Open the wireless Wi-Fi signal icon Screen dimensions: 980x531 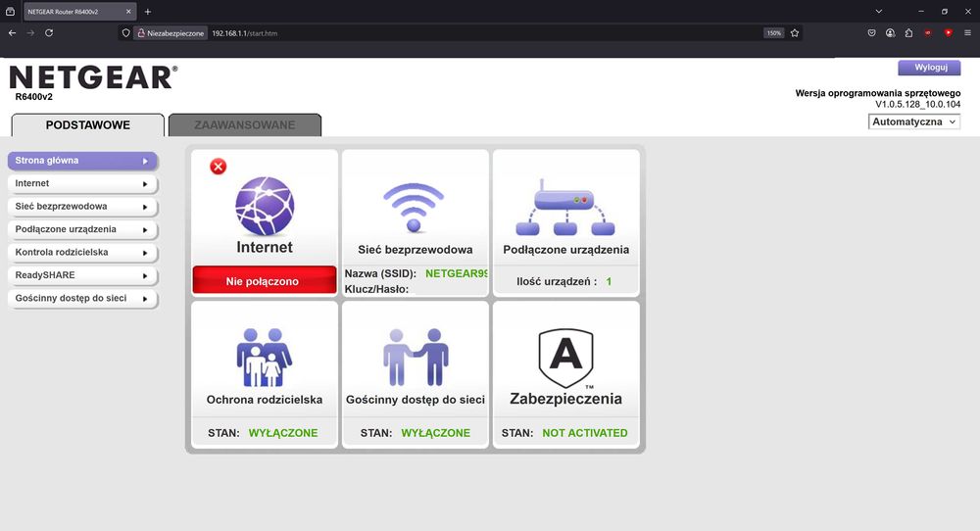click(414, 208)
